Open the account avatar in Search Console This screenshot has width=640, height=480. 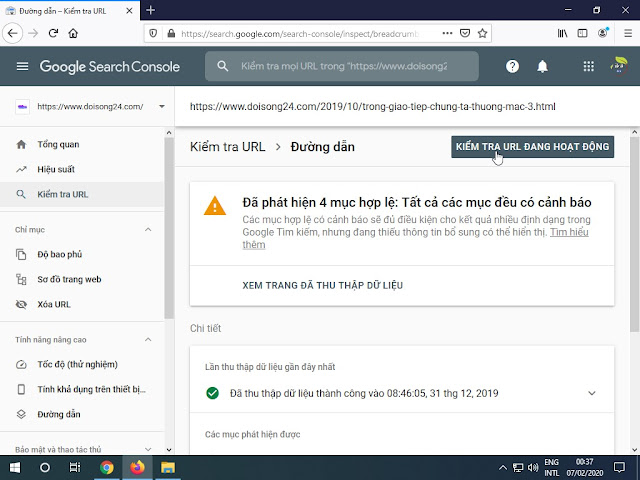coord(619,66)
